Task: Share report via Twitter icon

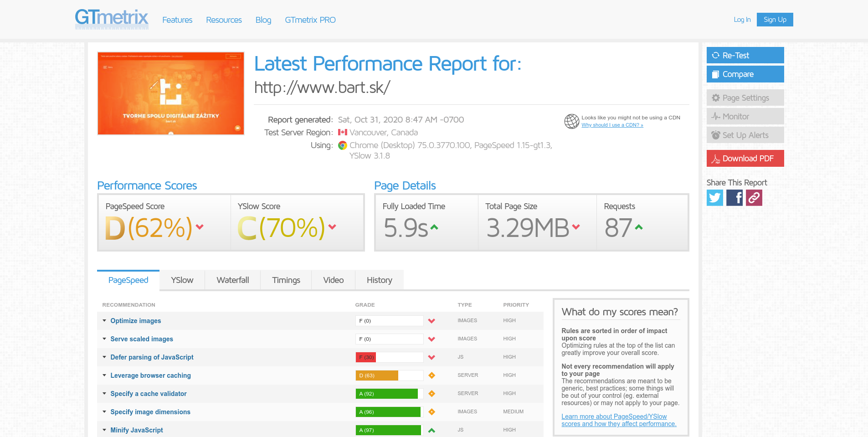Action: point(715,198)
